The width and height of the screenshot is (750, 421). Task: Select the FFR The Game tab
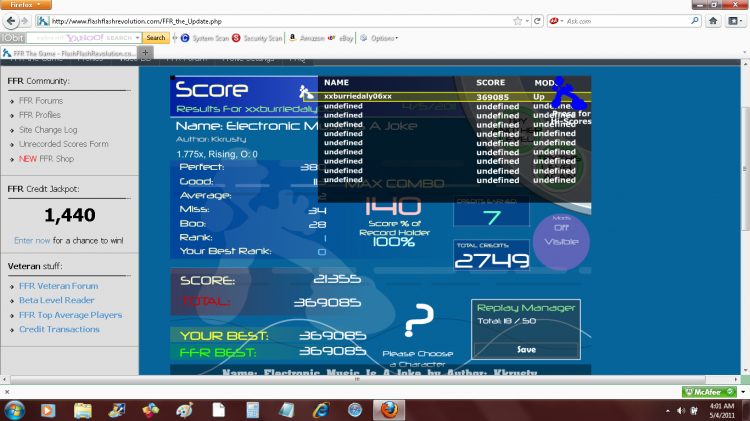pyautogui.click(x=69, y=53)
